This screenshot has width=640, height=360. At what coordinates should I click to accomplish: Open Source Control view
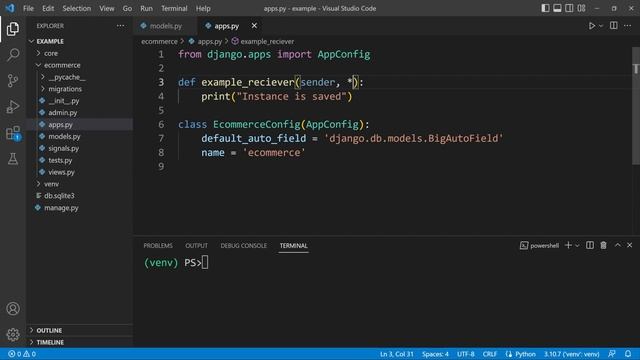pos(13,80)
